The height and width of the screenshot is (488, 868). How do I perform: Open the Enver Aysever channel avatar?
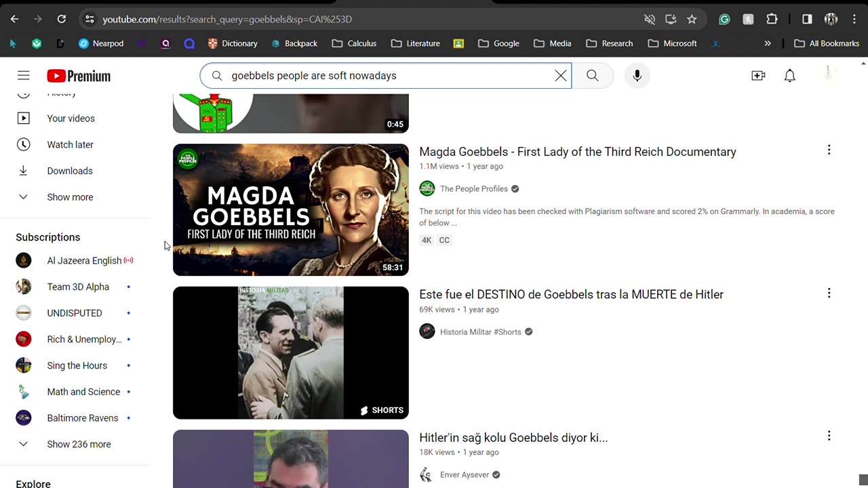[427, 475]
